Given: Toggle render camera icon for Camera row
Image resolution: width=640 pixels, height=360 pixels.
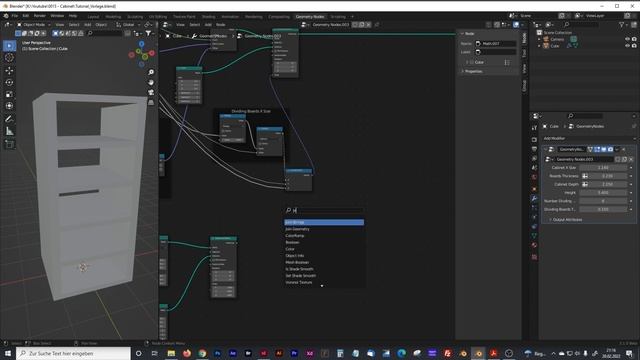Looking at the screenshot, I should (x=634, y=39).
